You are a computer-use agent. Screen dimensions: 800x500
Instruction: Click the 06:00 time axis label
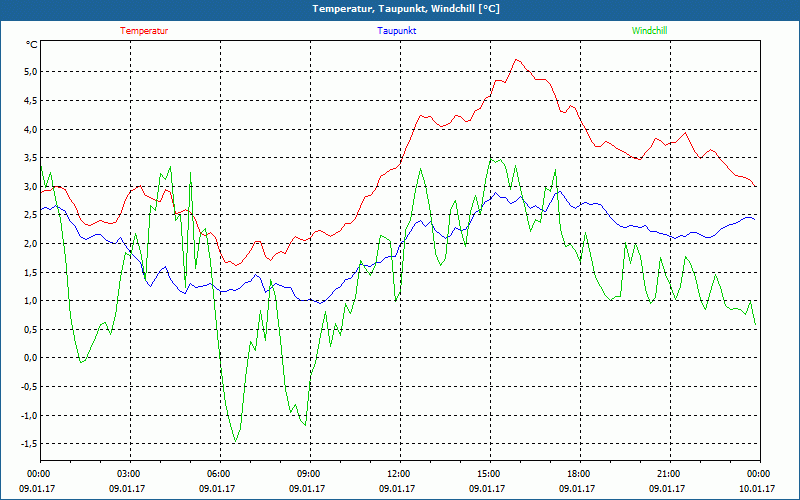coord(220,474)
